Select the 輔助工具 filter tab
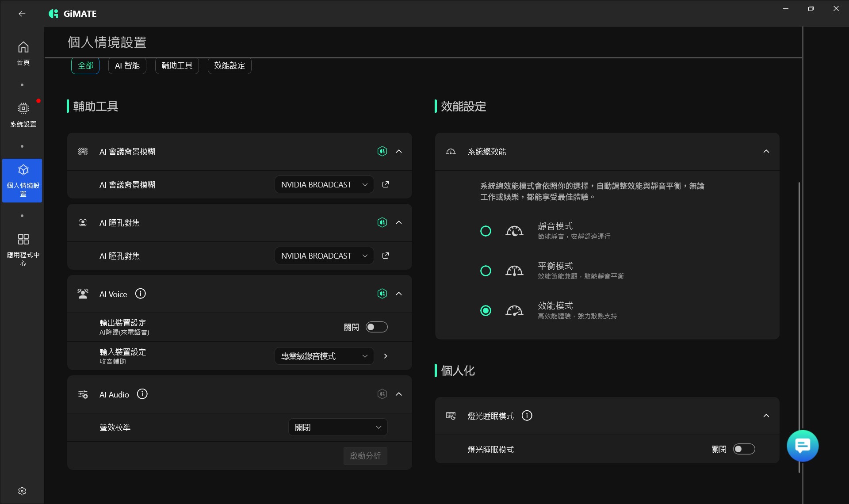 click(177, 65)
